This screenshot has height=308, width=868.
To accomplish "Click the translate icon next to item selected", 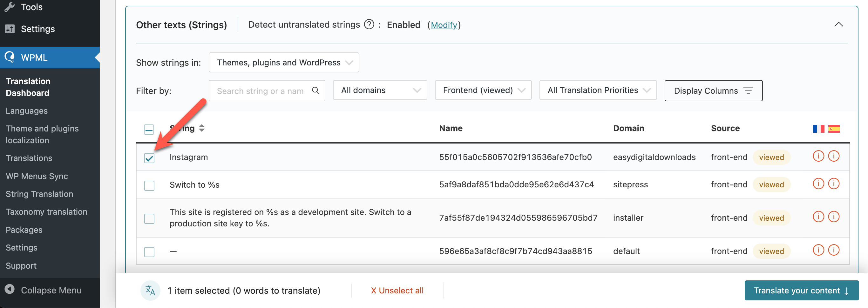I will click(150, 290).
